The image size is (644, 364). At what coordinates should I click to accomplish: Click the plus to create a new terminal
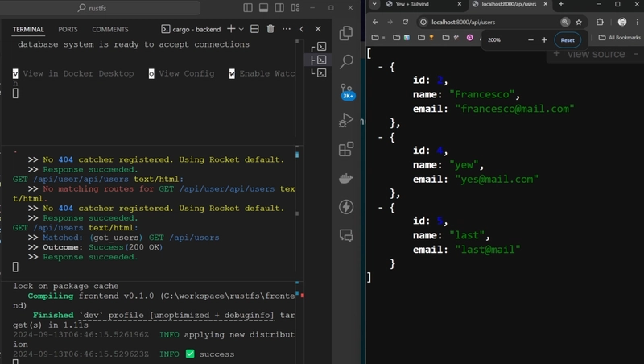[231, 29]
